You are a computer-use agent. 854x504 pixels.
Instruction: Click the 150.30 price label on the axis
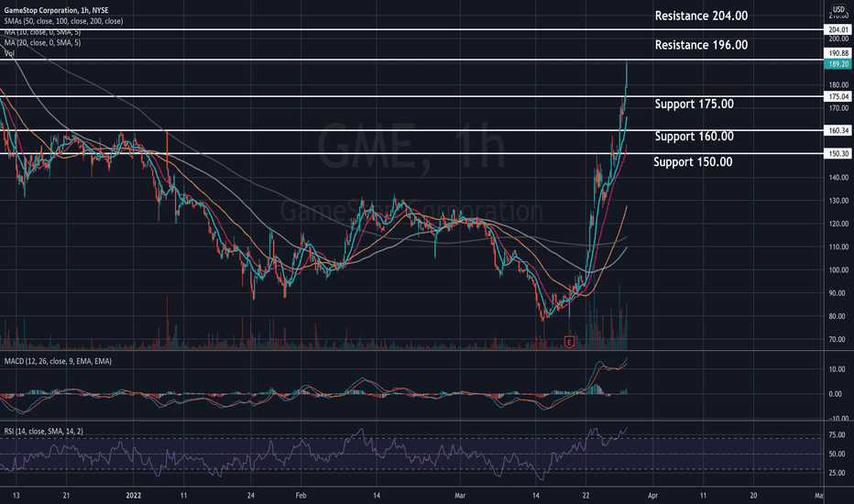(838, 154)
